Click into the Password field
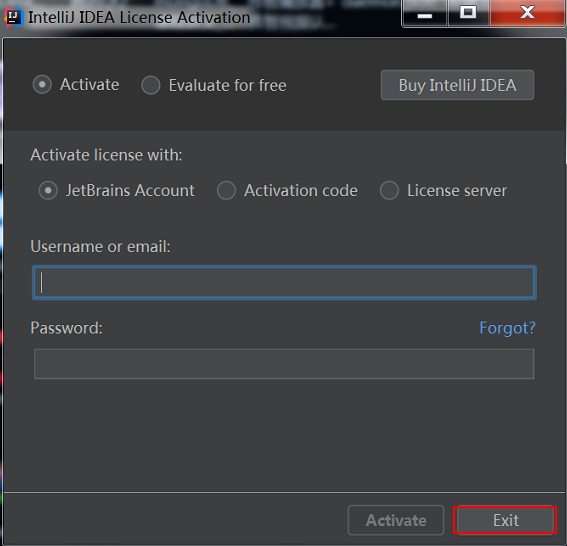The height and width of the screenshot is (546, 567). pos(284,364)
